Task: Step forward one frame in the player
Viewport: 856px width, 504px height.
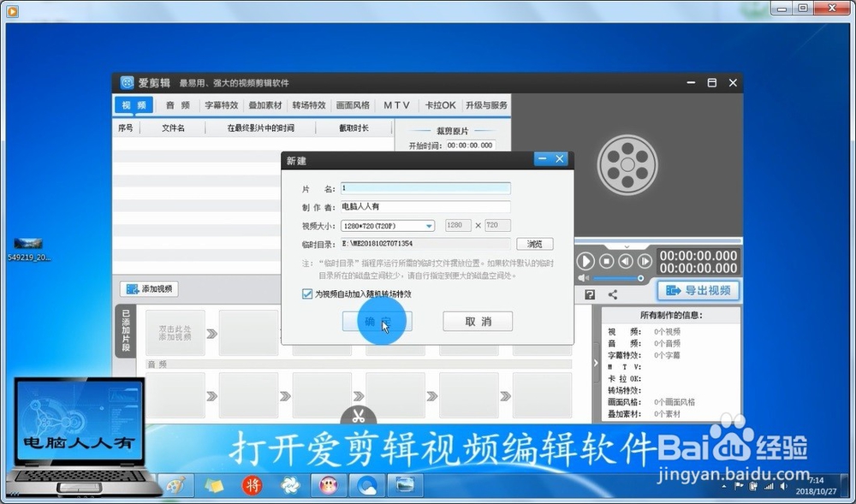Action: [x=645, y=261]
